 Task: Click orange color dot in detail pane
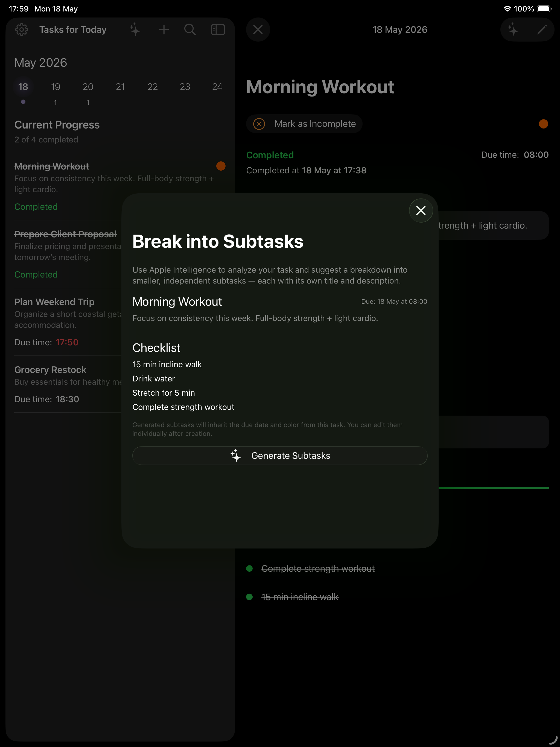(x=543, y=124)
